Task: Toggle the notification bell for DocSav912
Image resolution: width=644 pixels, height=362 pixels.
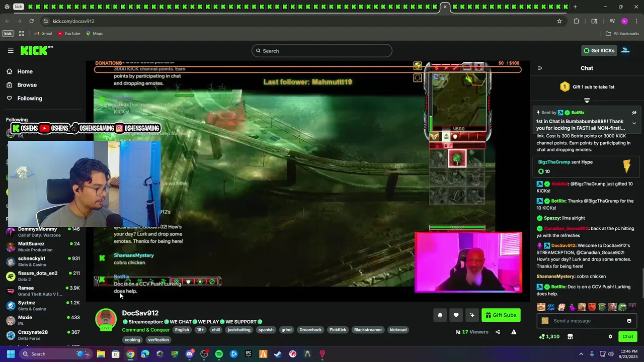Action: point(440,315)
